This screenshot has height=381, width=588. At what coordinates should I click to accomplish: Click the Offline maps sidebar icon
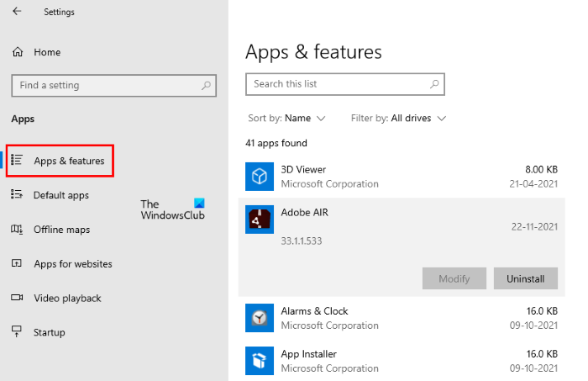pos(17,230)
